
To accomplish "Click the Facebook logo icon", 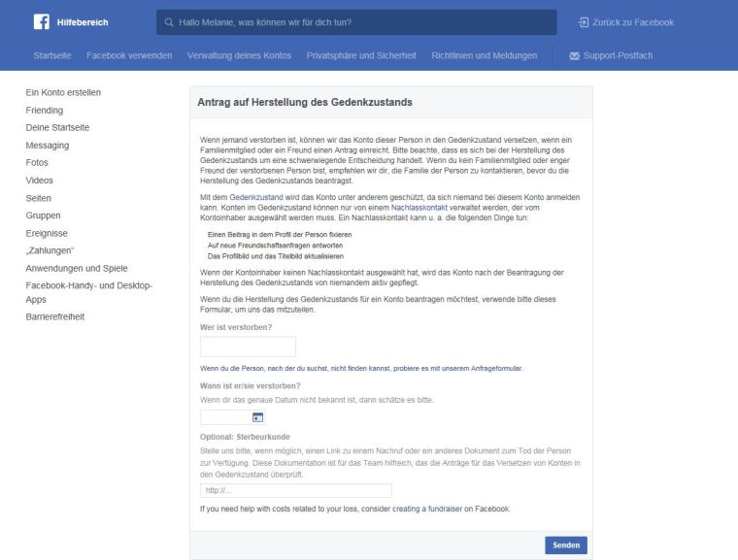I will (42, 21).
